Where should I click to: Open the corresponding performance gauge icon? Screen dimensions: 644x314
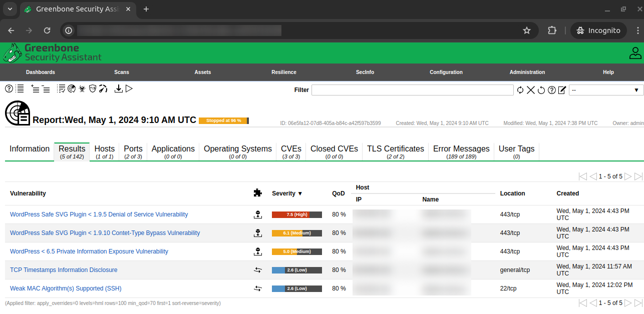coord(103,88)
